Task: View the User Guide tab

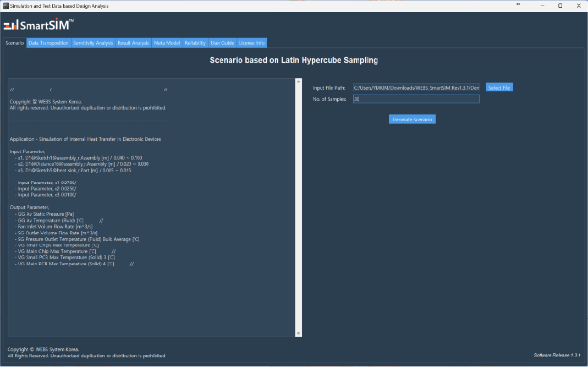Action: 222,43
